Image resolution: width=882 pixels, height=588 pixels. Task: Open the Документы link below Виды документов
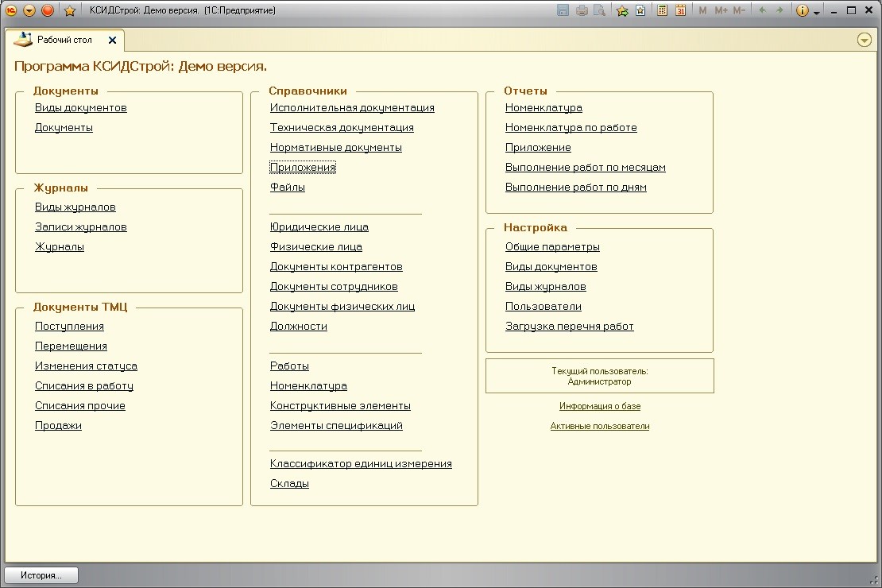pos(64,127)
